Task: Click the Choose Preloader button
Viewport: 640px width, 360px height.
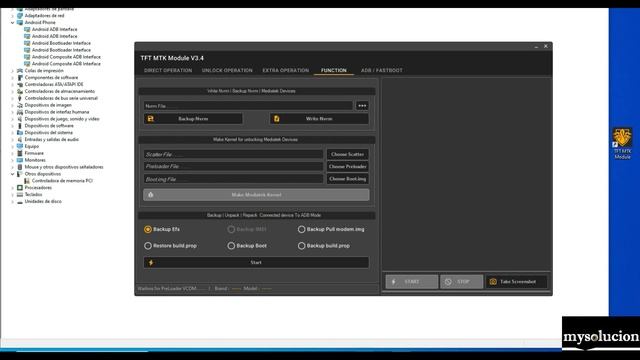Action: click(x=347, y=167)
